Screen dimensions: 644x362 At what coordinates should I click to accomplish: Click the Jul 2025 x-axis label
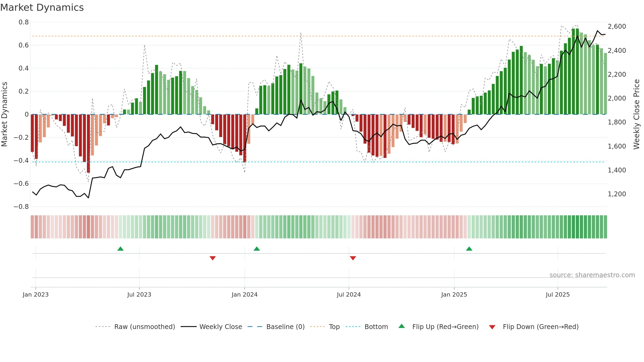click(558, 294)
